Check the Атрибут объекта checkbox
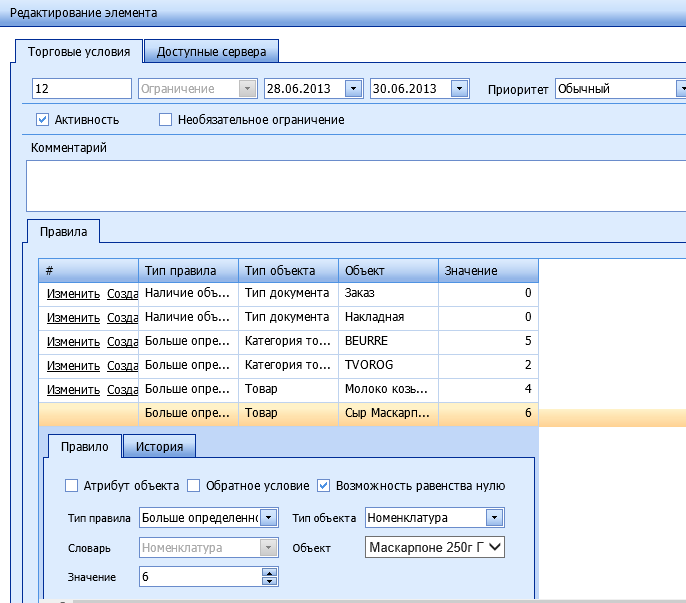Viewport: 686px width, 603px height. [x=71, y=486]
